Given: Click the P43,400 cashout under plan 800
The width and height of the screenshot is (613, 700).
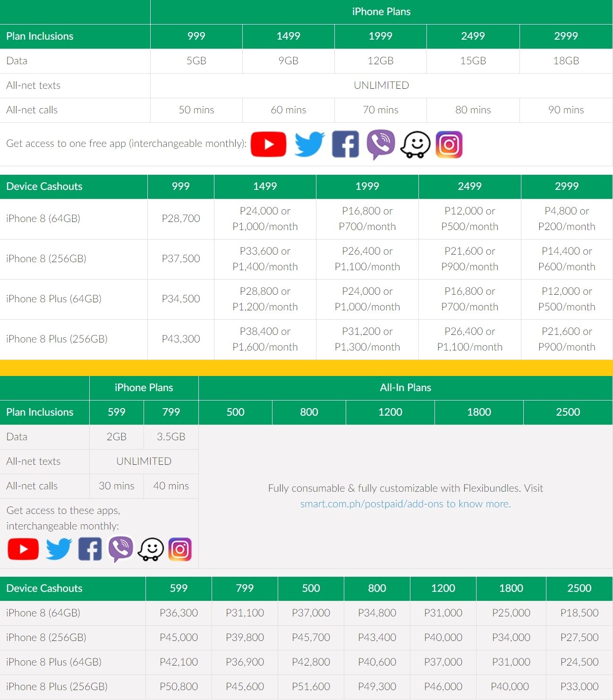Looking at the screenshot, I should pos(377,638).
